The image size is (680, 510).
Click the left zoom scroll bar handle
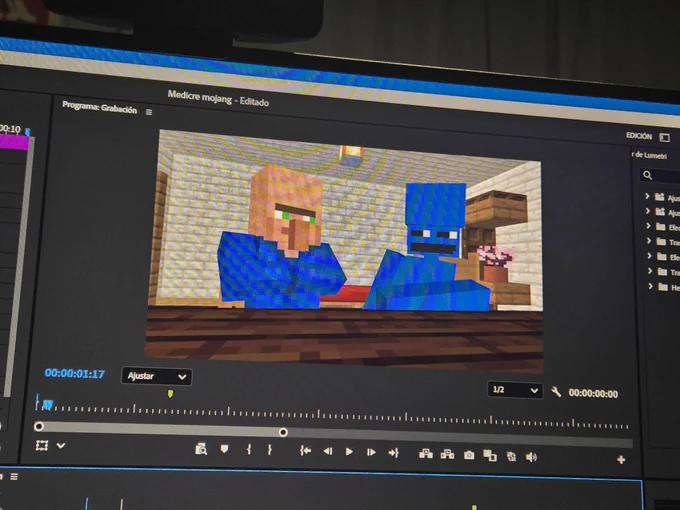point(39,427)
